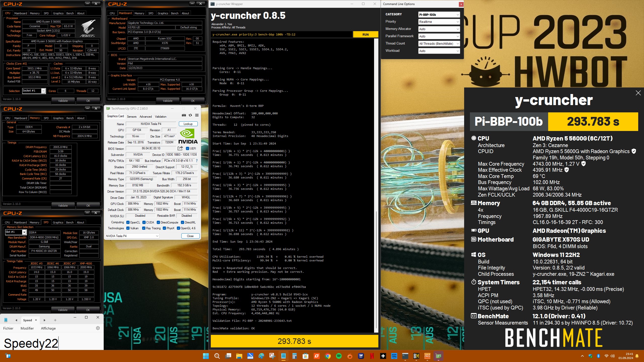Open CPU-Z SPD Slot #1 dropdown
Viewport: 644px width, 362px height.
pyautogui.click(x=16, y=232)
